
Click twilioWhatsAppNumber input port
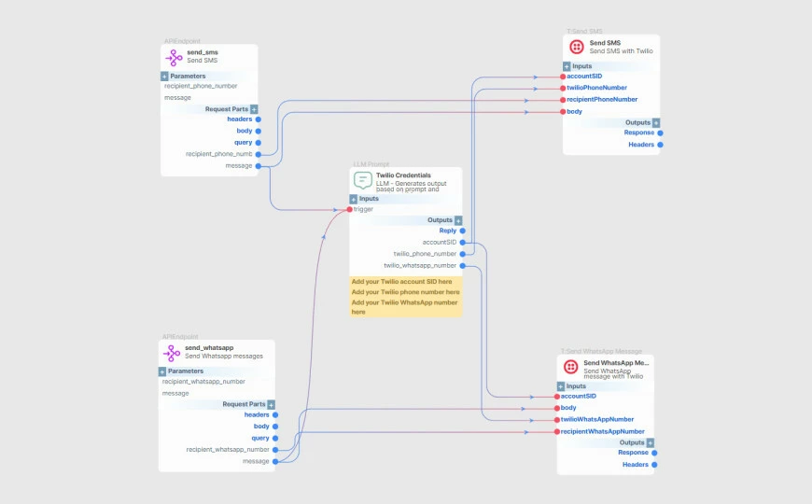(557, 420)
